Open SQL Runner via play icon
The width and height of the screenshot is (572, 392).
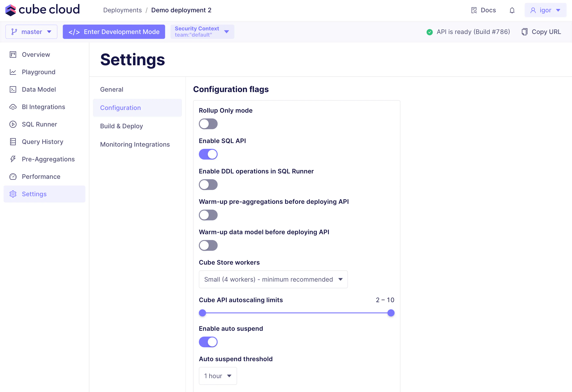13,124
